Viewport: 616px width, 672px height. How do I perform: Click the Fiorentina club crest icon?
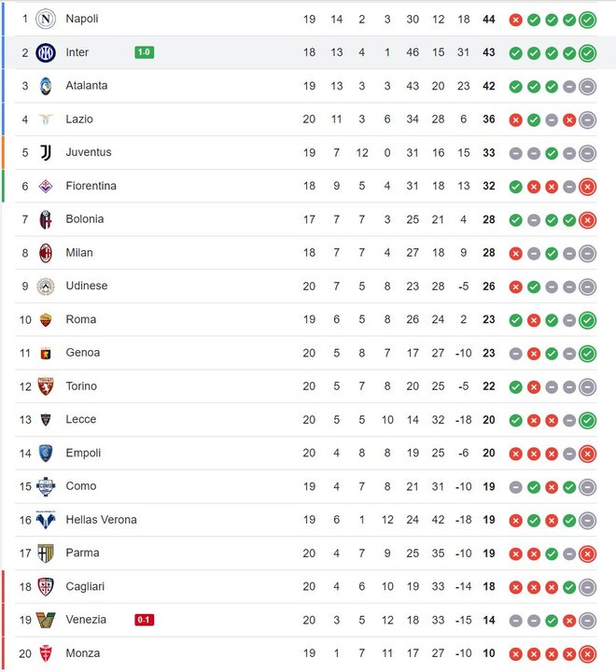[x=46, y=186]
